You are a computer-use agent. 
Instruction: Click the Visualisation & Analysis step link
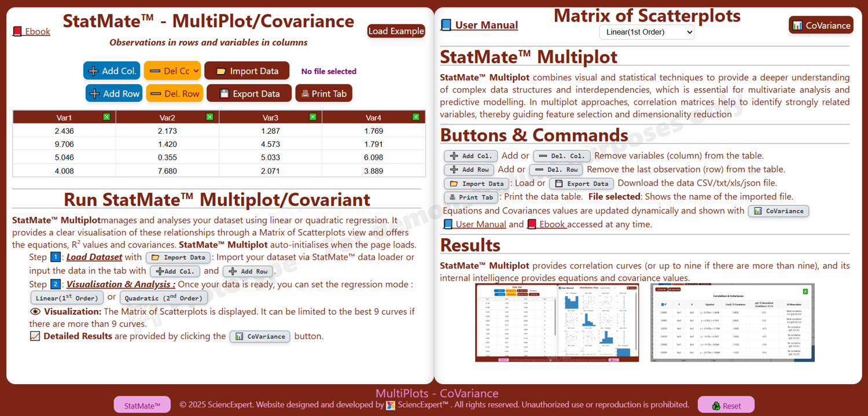click(121, 284)
